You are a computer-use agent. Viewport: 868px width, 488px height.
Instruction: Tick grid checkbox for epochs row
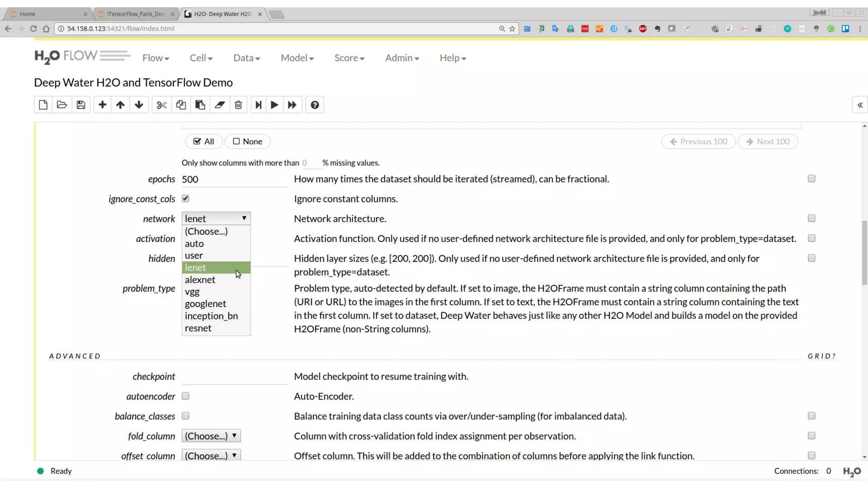811,178
